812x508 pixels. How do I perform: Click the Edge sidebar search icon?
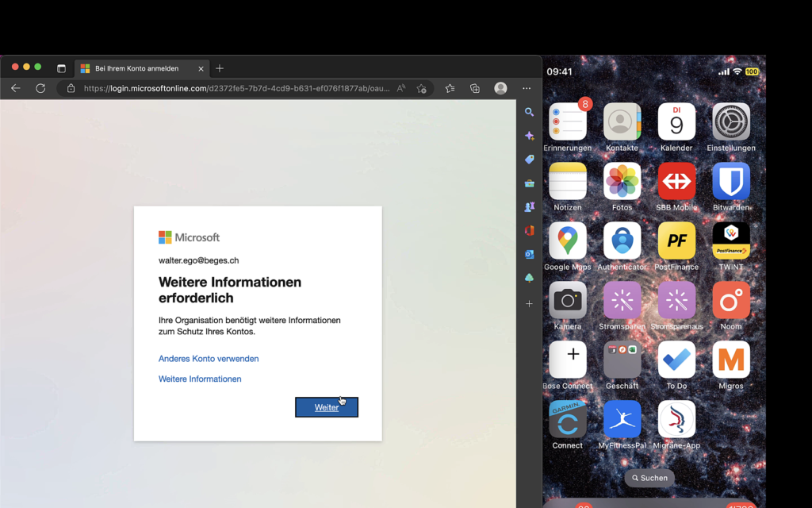point(529,113)
